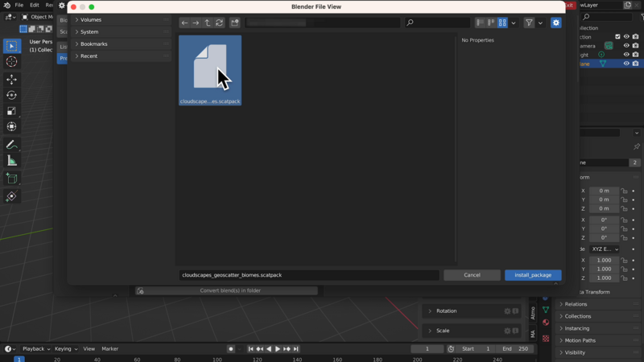644x362 pixels.
Task: Expand the Instancing panel
Action: [599, 328]
